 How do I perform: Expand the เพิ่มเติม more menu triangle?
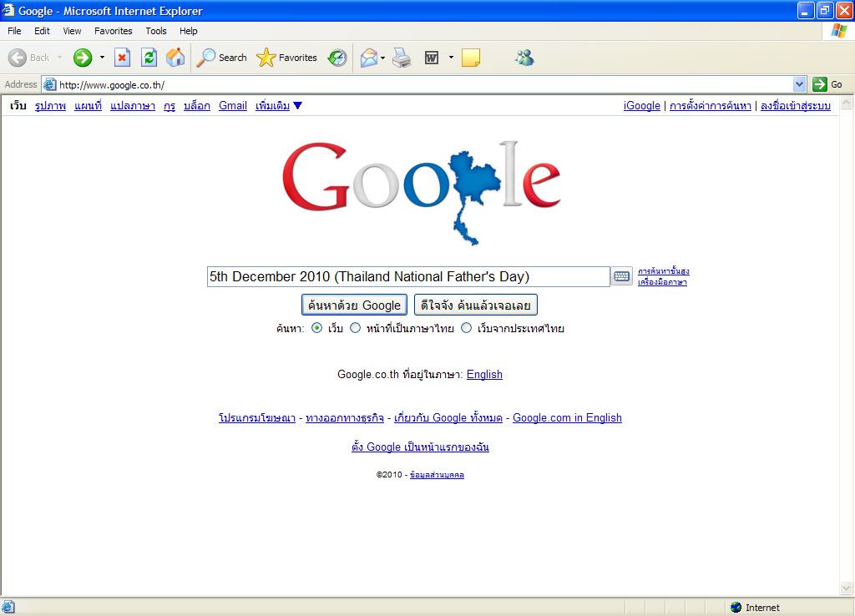pyautogui.click(x=298, y=106)
